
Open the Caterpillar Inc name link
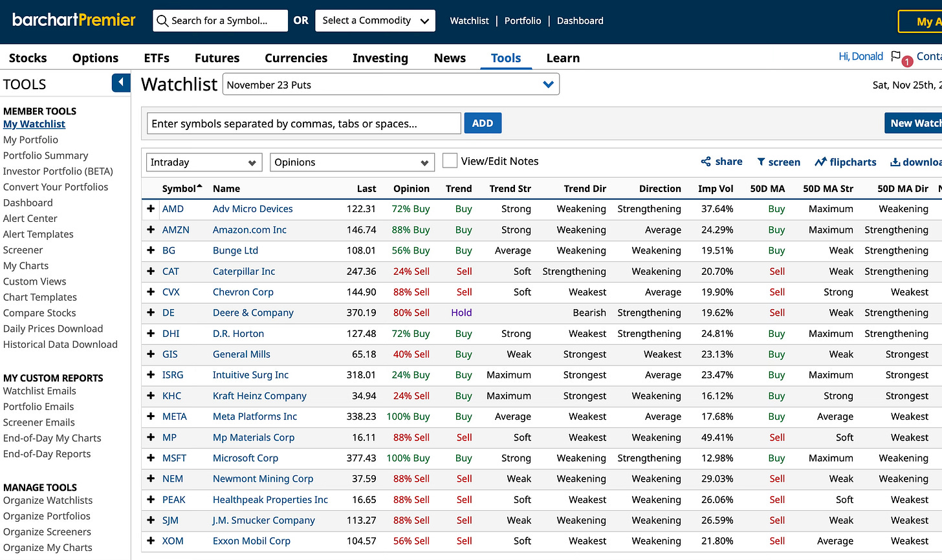point(244,272)
